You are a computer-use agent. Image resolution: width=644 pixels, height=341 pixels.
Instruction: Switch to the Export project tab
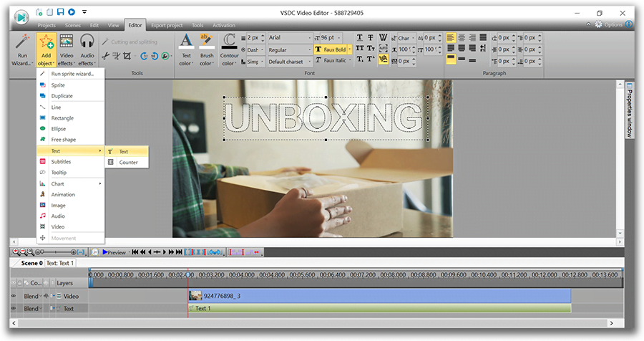tap(167, 26)
